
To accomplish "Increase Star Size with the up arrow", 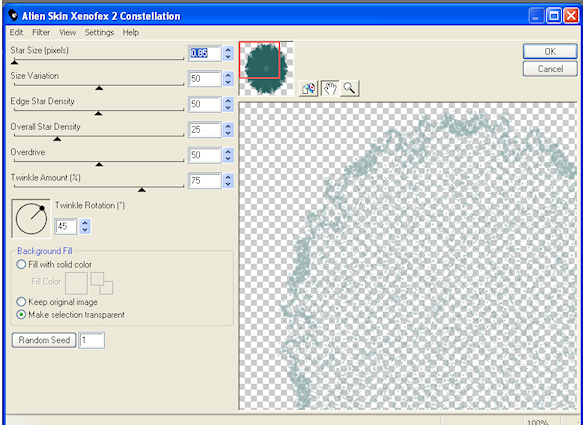I will coord(228,50).
